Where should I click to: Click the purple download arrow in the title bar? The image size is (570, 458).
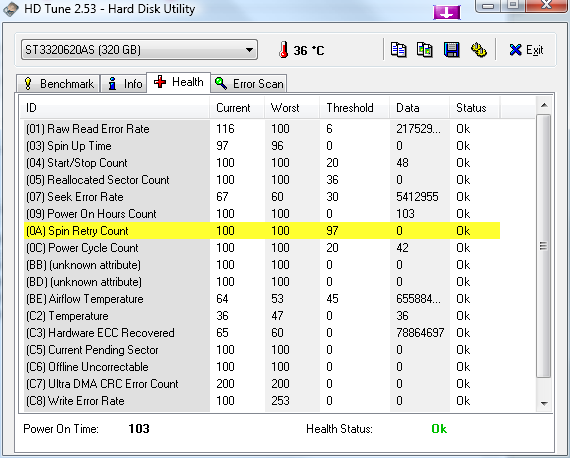(447, 13)
